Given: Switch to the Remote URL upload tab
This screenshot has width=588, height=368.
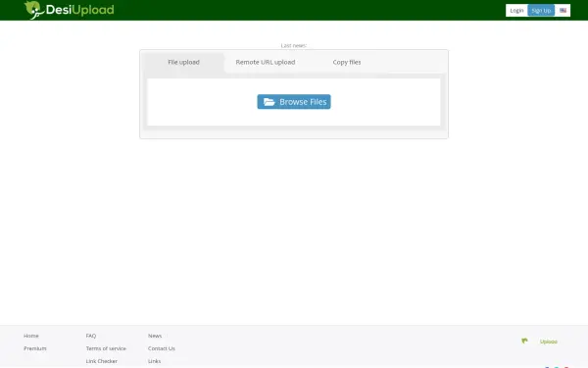Looking at the screenshot, I should tap(266, 63).
